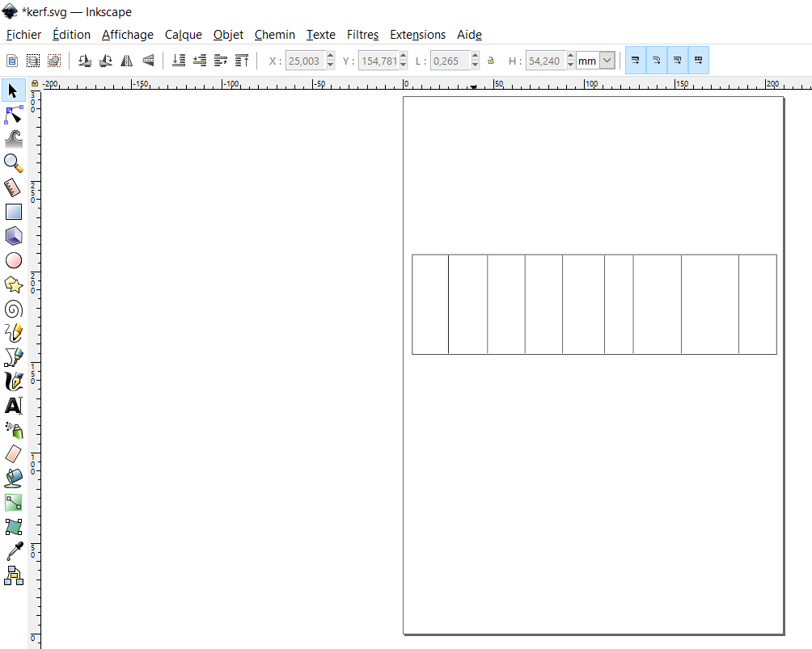This screenshot has height=649, width=812.
Task: Click the Y position field 154,781
Action: 379,61
